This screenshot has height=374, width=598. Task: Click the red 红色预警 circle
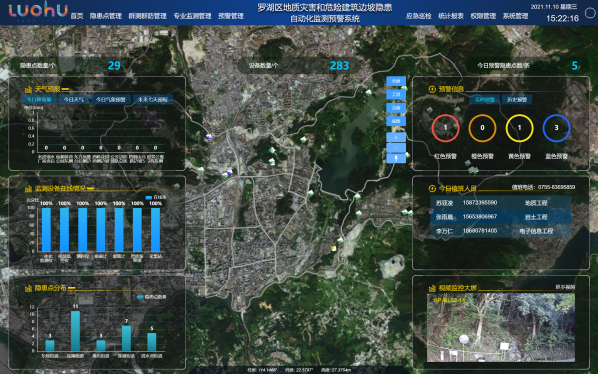point(445,128)
